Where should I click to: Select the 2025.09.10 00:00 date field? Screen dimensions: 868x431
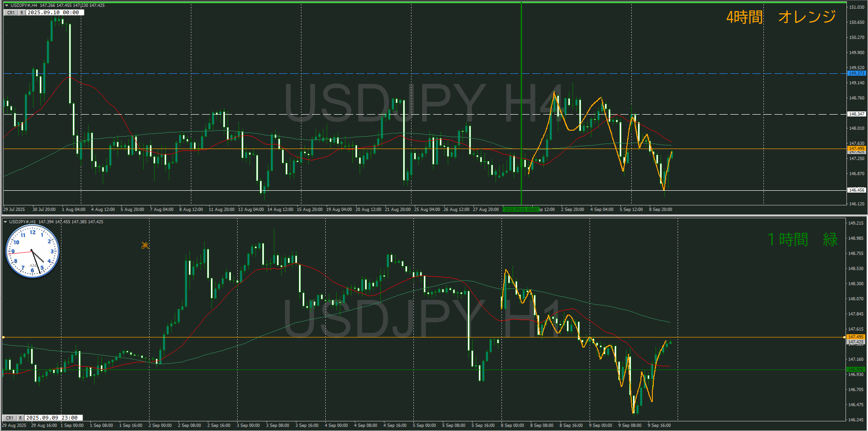coord(55,12)
